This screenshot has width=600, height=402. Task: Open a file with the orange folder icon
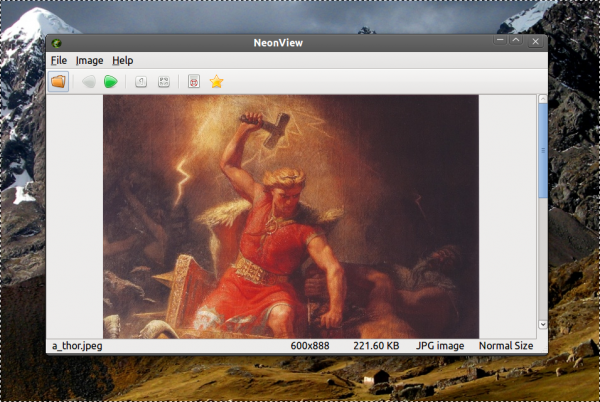58,81
